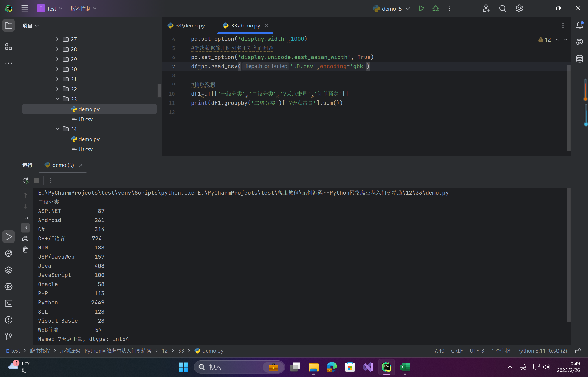Change CRLF line separator in status bar

click(x=457, y=351)
